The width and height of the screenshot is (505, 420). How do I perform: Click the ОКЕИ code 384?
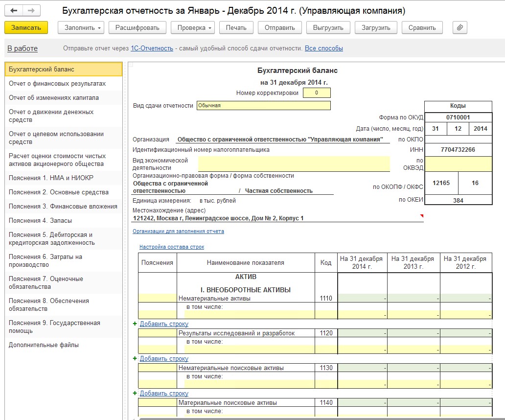458,200
